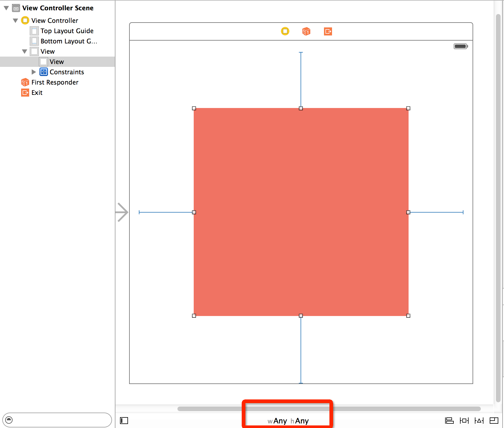Open the Align constraints menu
The image size is (504, 428).
449,421
